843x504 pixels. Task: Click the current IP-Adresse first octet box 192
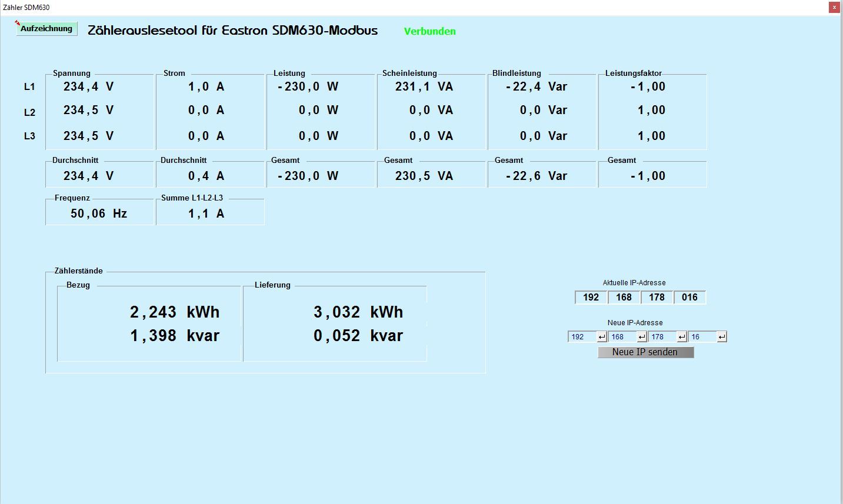click(x=591, y=297)
